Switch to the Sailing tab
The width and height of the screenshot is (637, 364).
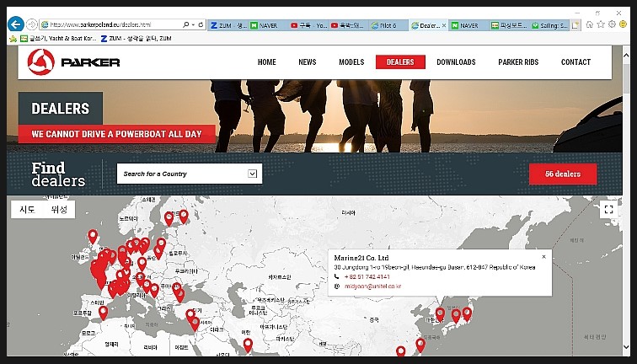549,25
